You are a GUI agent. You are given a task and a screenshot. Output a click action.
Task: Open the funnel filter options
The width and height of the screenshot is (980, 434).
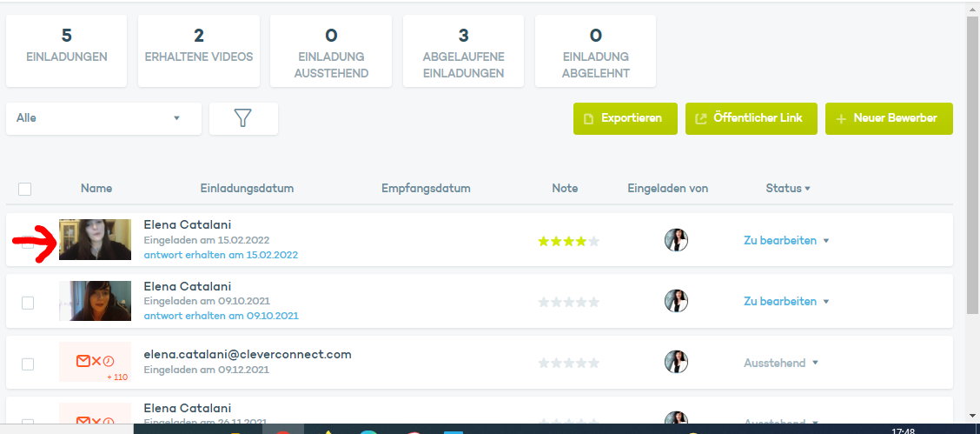pos(243,118)
